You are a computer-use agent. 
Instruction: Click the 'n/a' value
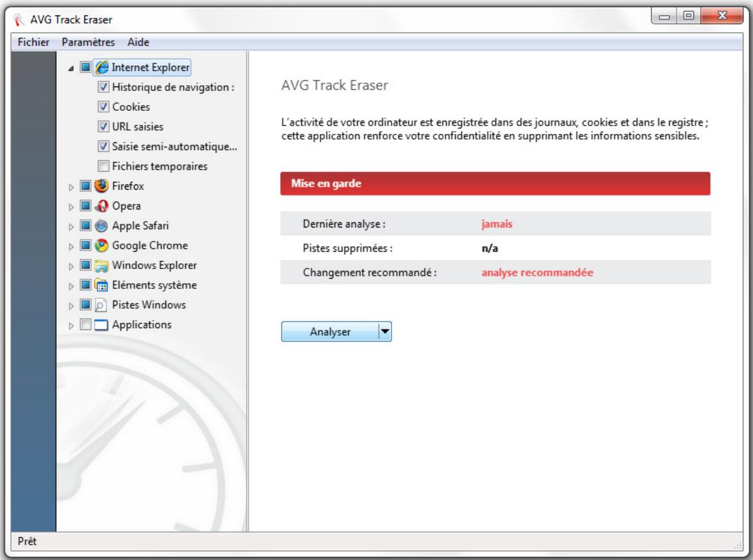click(x=490, y=249)
